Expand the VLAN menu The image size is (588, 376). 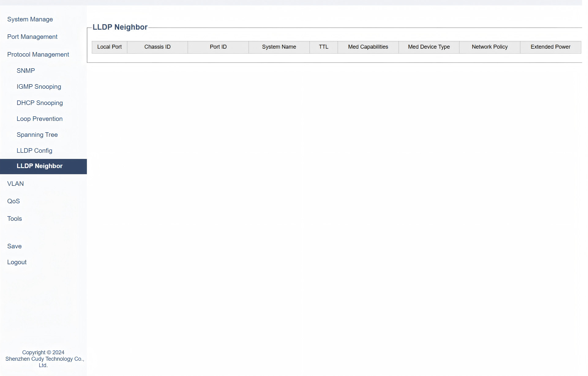coord(15,184)
